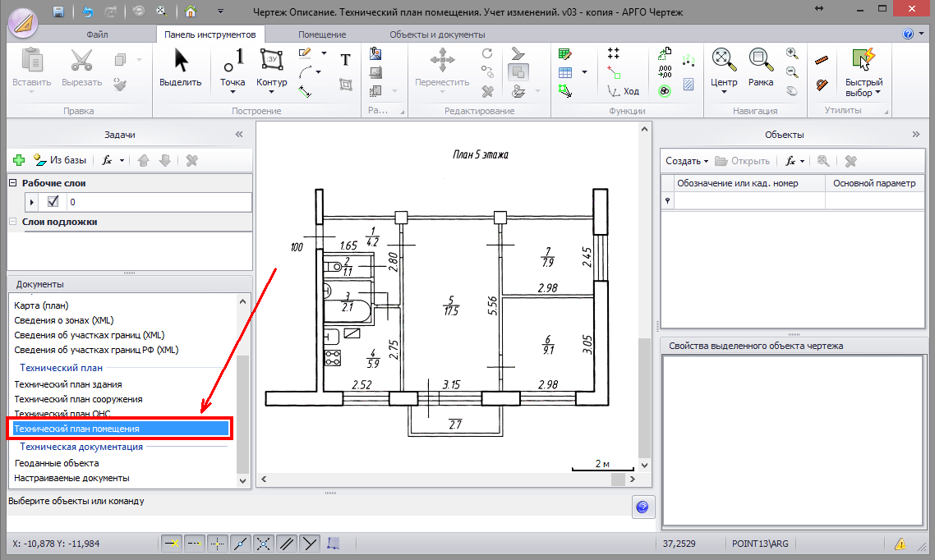Viewport: 935px width, 560px height.
Task: Click the zoom out magnifier icon
Action: click(792, 73)
